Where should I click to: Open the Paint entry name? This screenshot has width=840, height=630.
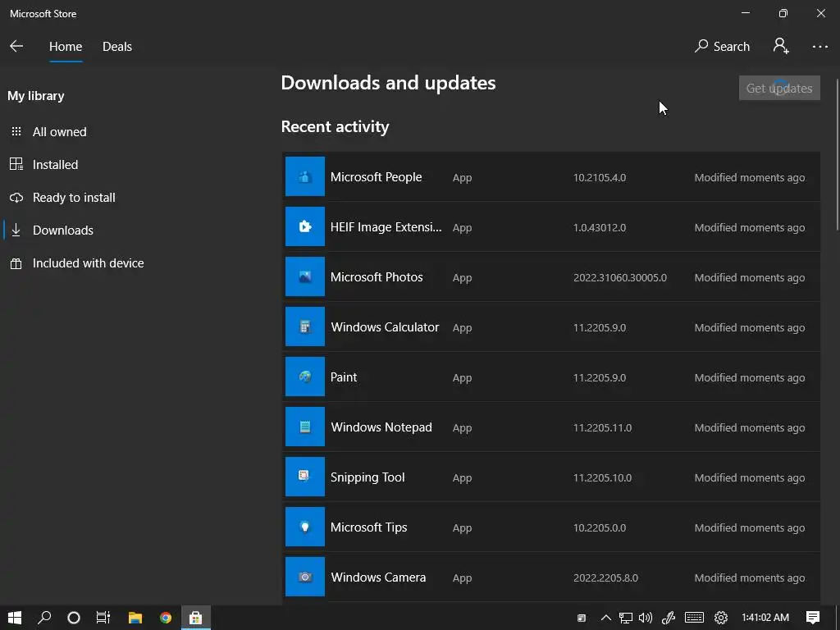pyautogui.click(x=344, y=377)
